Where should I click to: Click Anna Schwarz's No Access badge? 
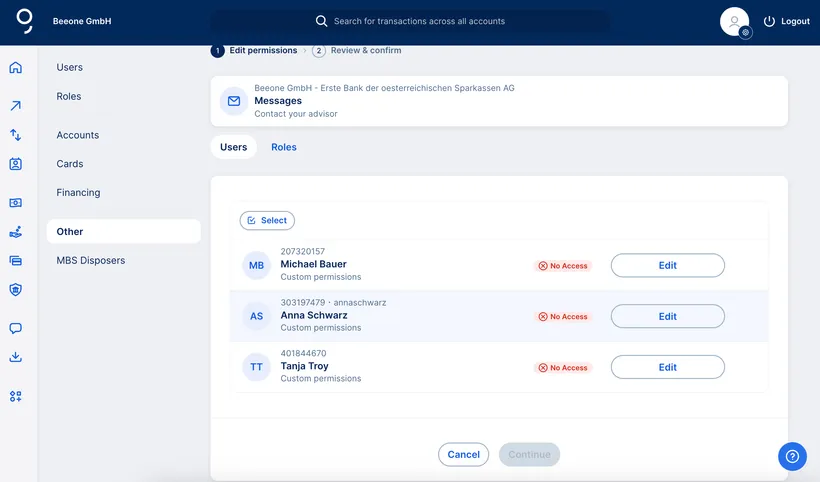click(563, 317)
